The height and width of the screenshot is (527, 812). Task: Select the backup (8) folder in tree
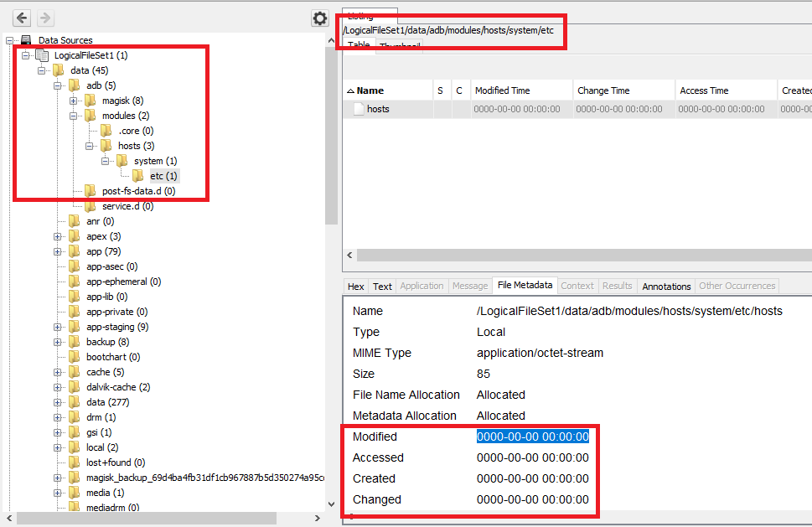[107, 342]
